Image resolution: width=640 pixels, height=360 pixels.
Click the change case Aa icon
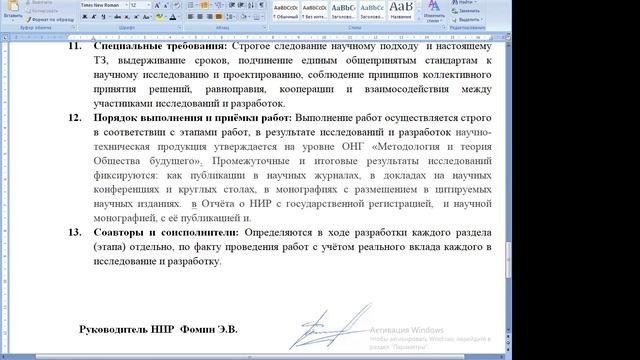click(147, 17)
